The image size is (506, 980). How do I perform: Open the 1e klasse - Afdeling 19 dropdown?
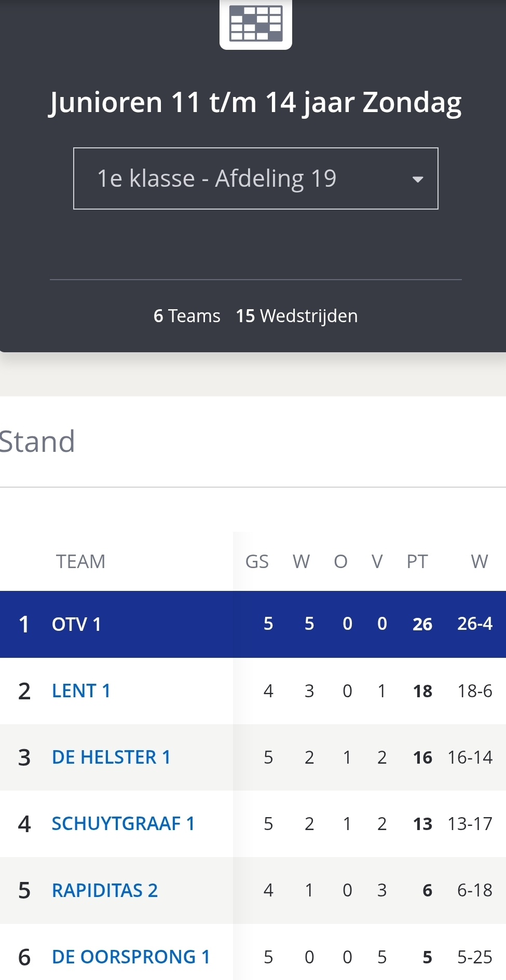pos(255,178)
